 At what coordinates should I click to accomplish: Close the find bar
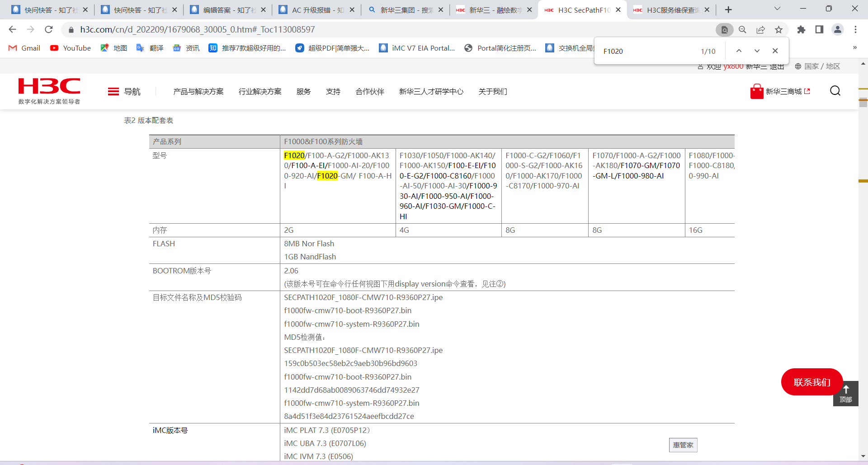pos(775,51)
